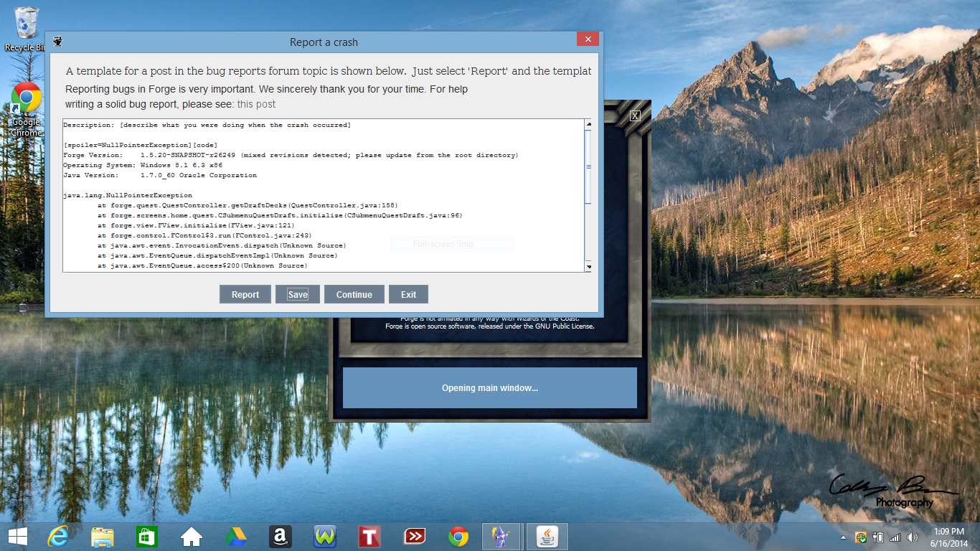Click the scrollbar up arrow in crash log
The height and width of the screenshot is (551, 980).
coord(588,124)
